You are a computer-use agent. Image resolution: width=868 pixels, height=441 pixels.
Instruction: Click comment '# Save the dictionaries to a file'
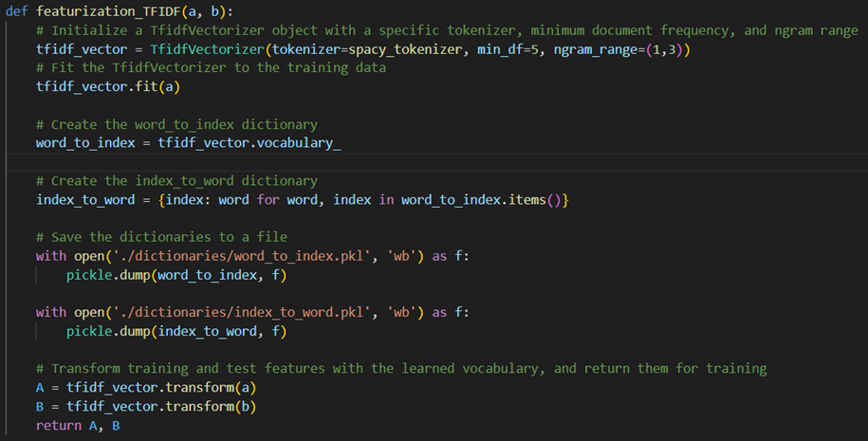(x=161, y=237)
